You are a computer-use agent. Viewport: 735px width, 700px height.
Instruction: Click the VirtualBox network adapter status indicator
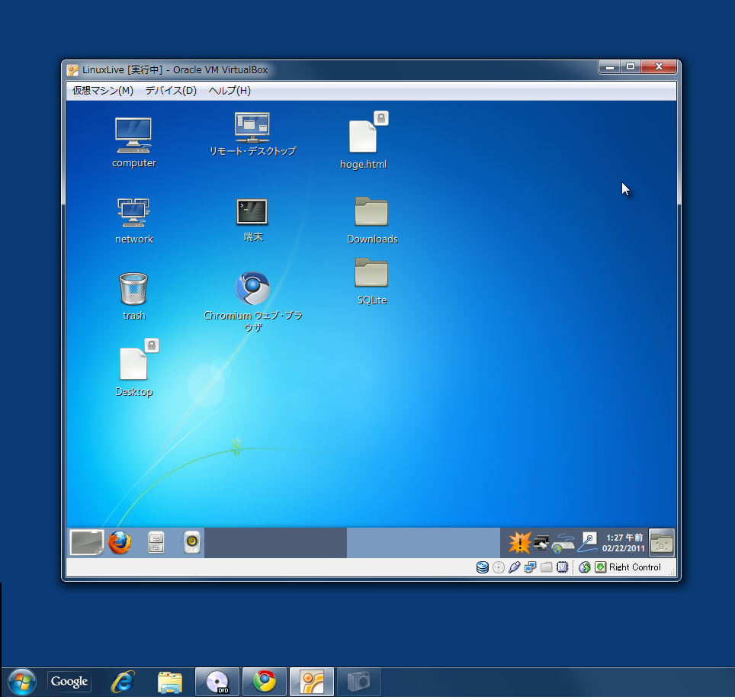[x=530, y=567]
